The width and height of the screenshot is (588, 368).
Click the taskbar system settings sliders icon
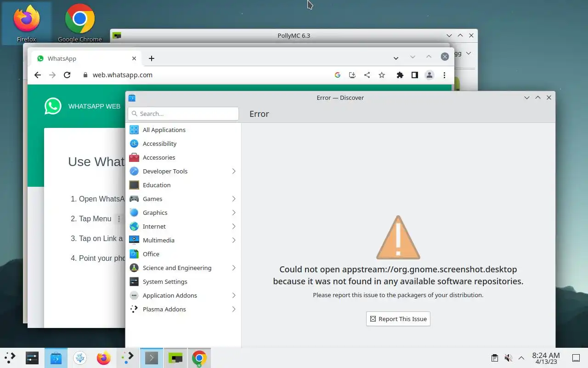[x=32, y=358]
